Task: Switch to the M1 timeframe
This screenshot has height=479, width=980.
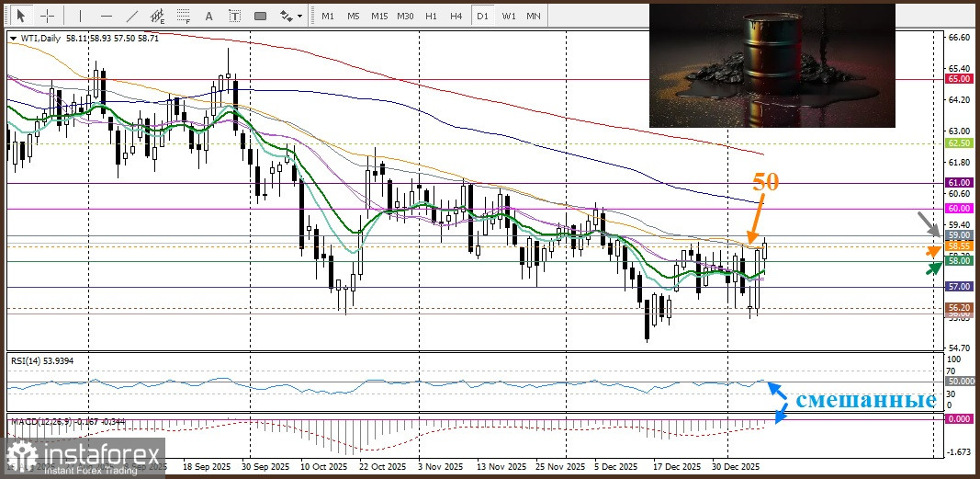Action: [x=328, y=15]
